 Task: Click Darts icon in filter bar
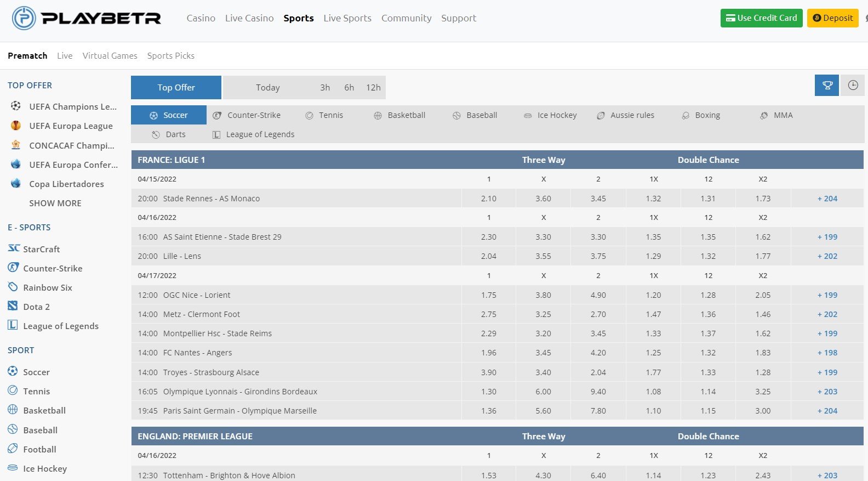[x=156, y=134]
